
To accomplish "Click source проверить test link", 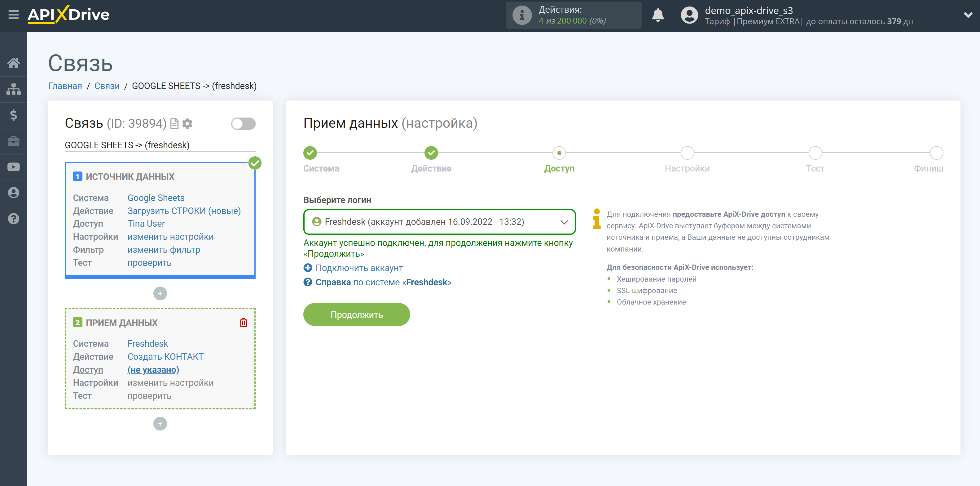I will click(x=150, y=263).
